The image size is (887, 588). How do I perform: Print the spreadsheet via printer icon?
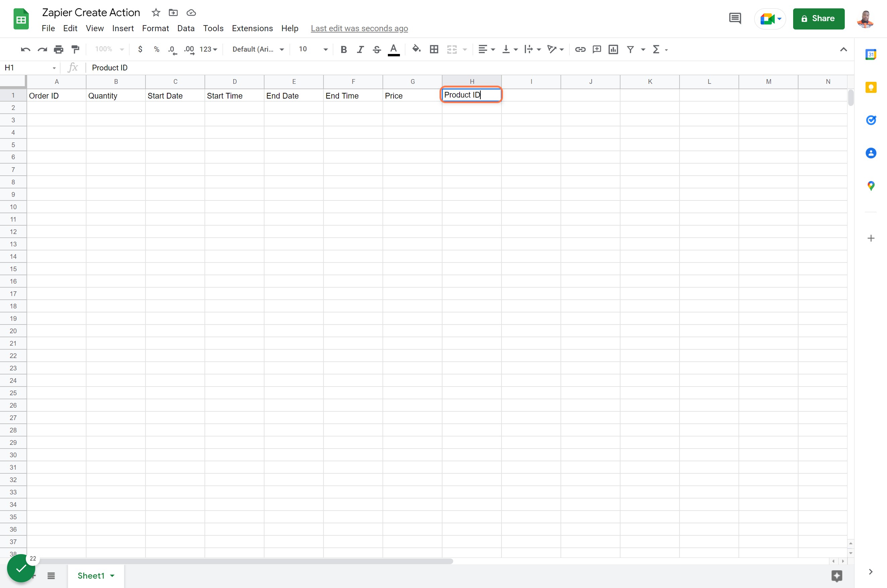[x=58, y=50]
